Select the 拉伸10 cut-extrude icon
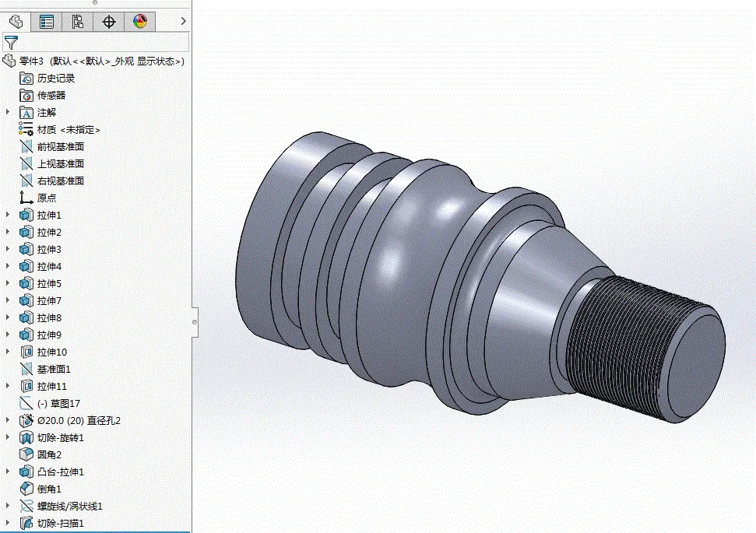Viewport: 756px width, 533px height. pyautogui.click(x=26, y=352)
